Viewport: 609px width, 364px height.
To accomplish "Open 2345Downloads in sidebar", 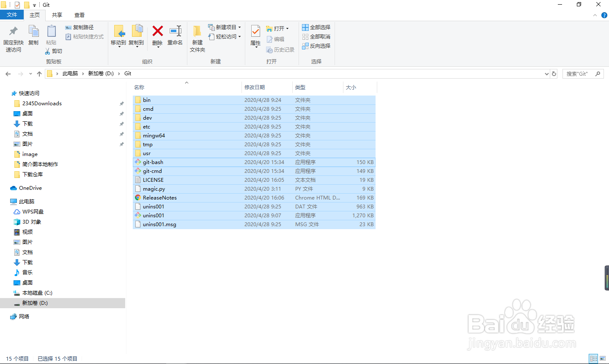I will [x=42, y=104].
